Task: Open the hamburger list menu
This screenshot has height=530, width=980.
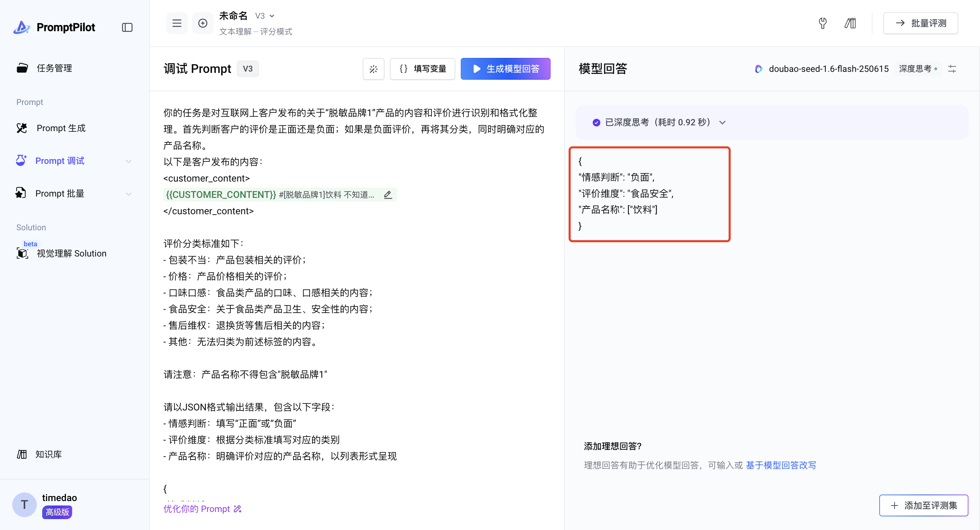Action: 177,23
